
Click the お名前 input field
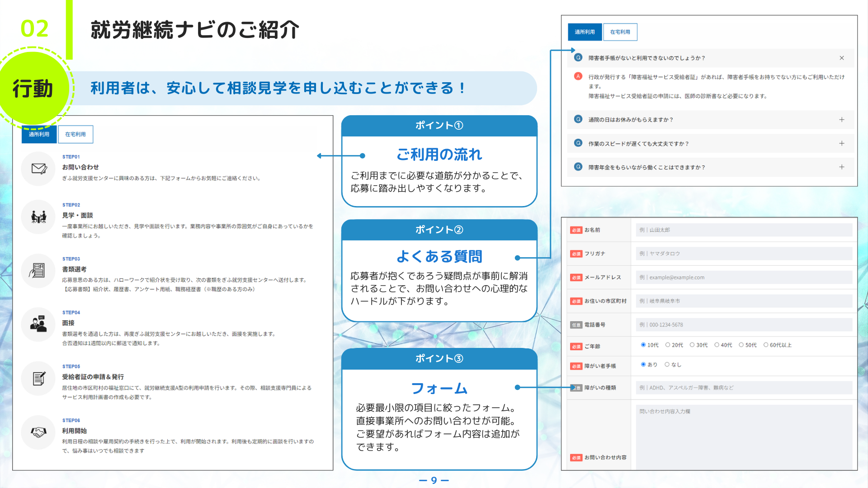click(744, 230)
